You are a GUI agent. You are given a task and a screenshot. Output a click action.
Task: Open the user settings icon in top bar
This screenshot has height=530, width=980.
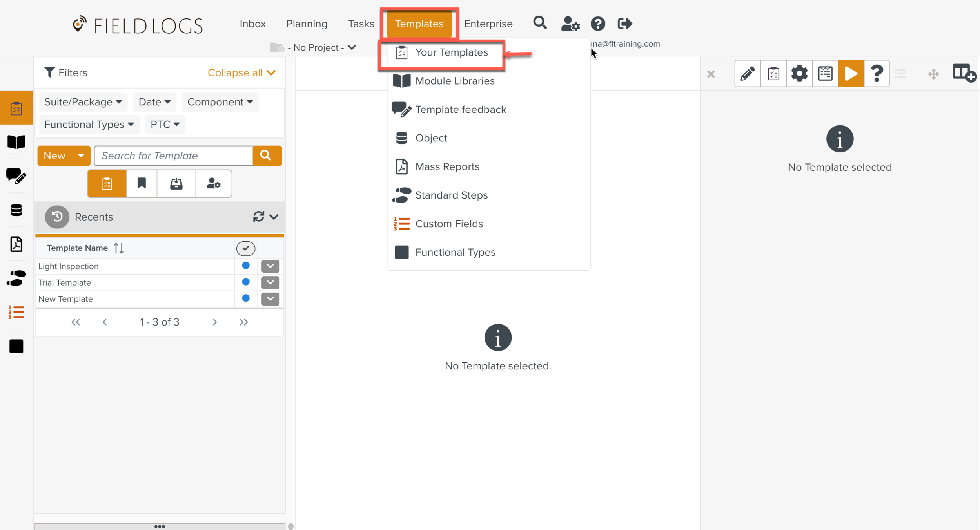pyautogui.click(x=570, y=24)
